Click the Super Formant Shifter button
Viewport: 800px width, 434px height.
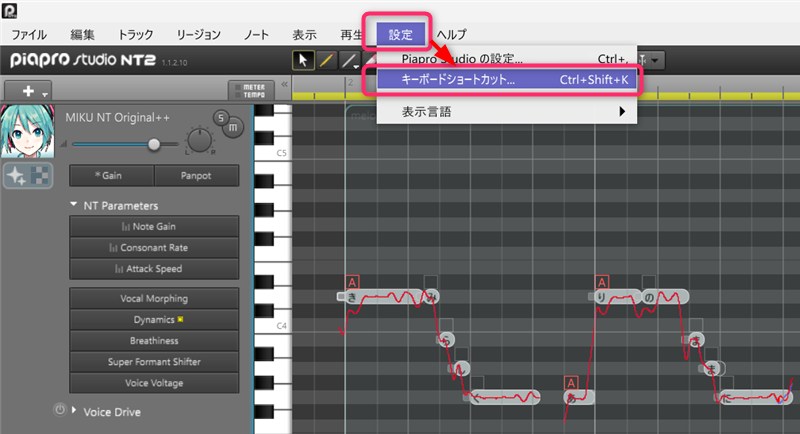point(154,362)
